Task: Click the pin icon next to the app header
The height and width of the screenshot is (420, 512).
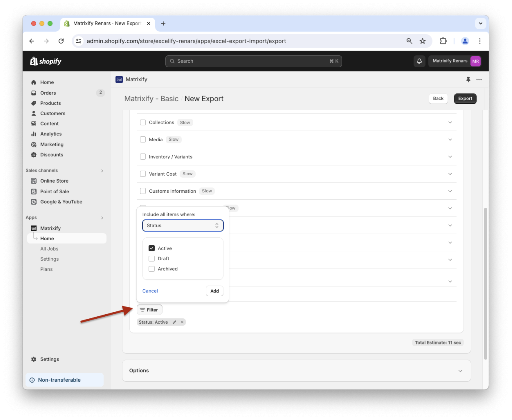Action: pos(468,79)
